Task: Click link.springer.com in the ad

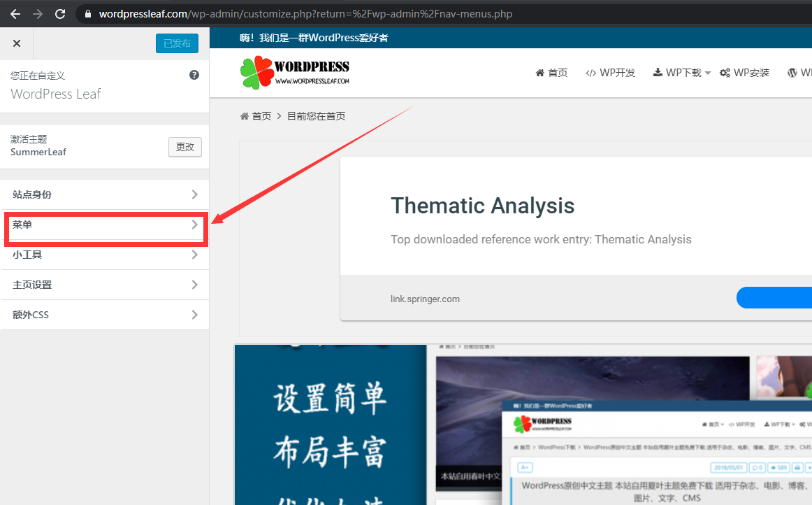Action: pyautogui.click(x=425, y=299)
